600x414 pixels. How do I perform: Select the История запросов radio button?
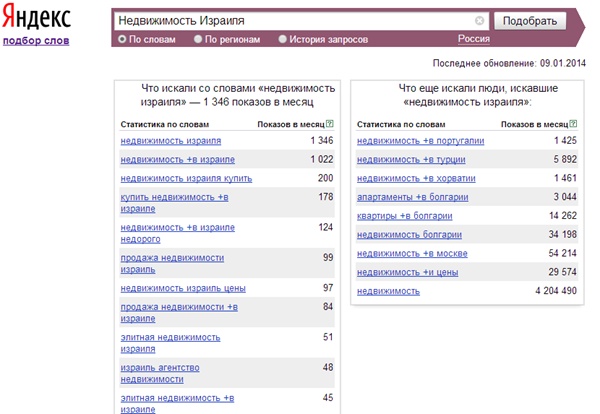pos(282,39)
